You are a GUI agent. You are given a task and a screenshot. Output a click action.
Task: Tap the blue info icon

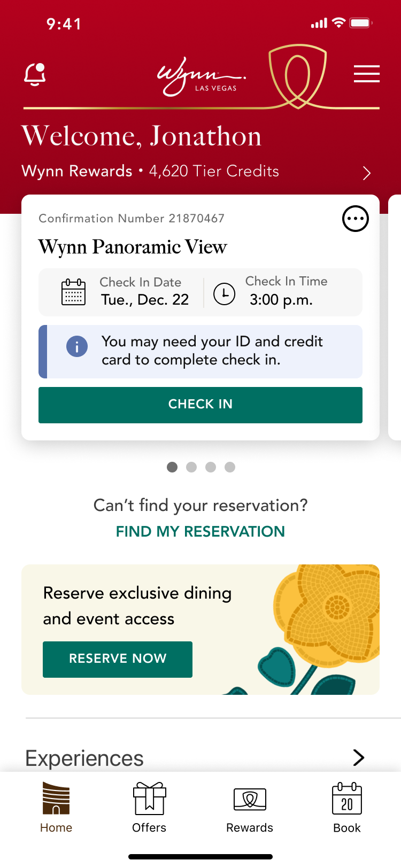[x=77, y=346]
